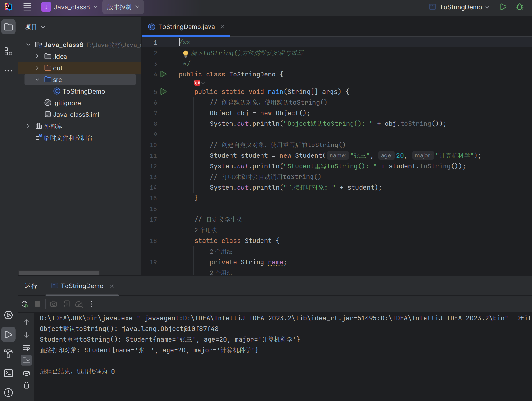The image size is (532, 401).
Task: Toggle the Project tool window folder icon
Action: click(x=8, y=27)
